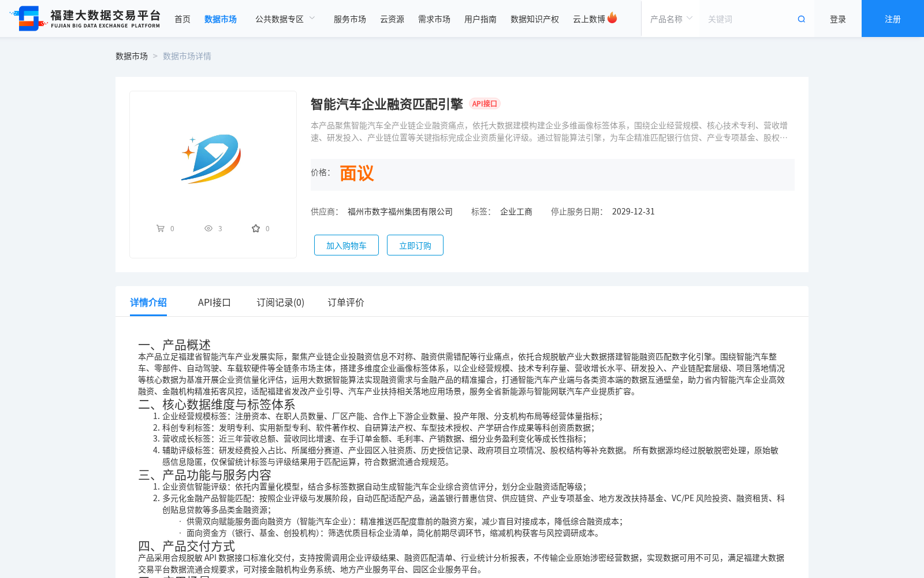Click the 企业工商 tag value

(516, 212)
